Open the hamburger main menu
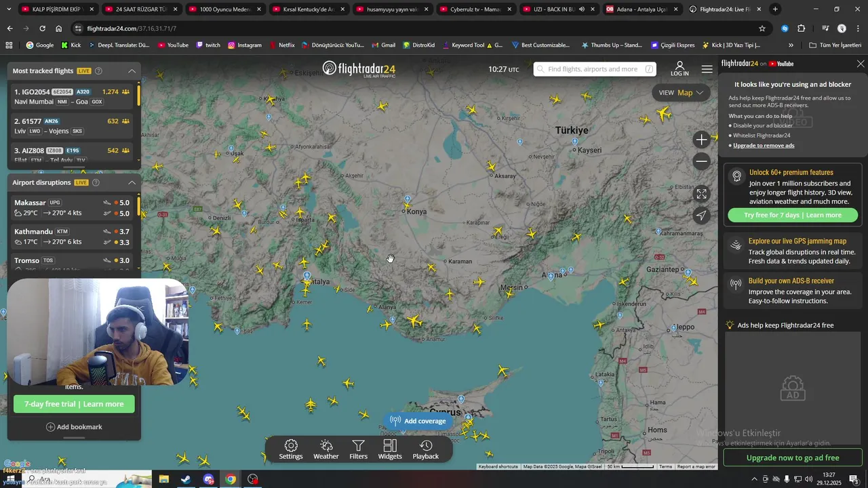This screenshot has width=868, height=488. pos(707,69)
